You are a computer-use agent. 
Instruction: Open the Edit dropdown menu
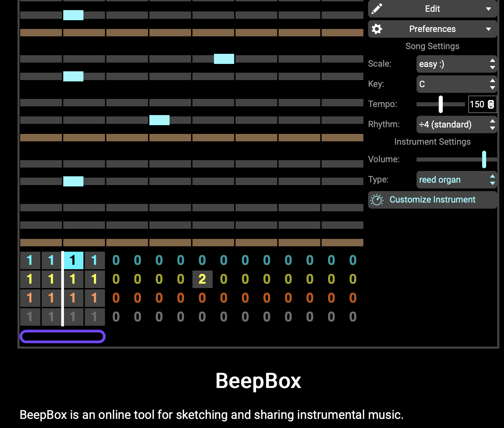tap(433, 9)
